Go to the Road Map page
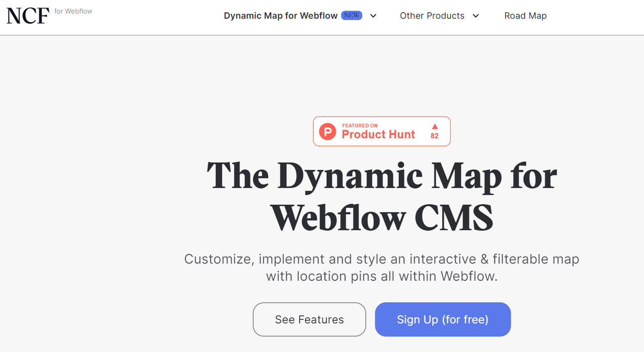 tap(525, 16)
